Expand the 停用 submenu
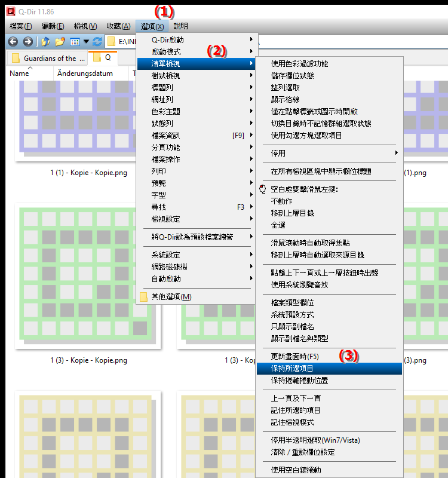This screenshot has height=478, width=448. click(x=329, y=154)
